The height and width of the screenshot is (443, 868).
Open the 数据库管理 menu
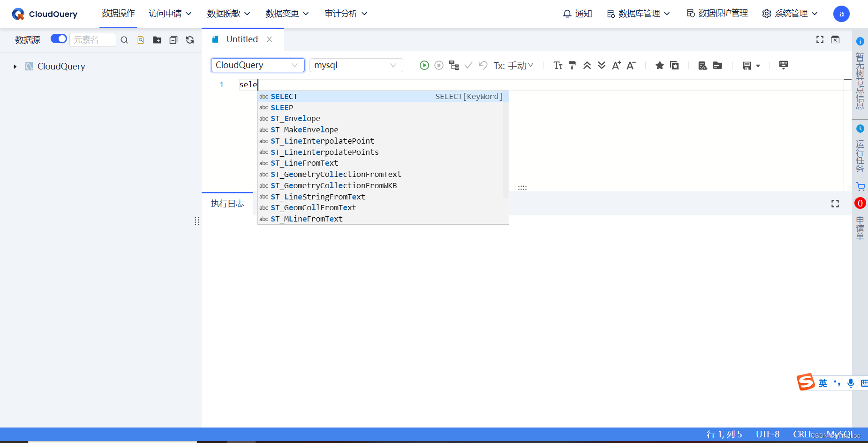[x=639, y=14]
